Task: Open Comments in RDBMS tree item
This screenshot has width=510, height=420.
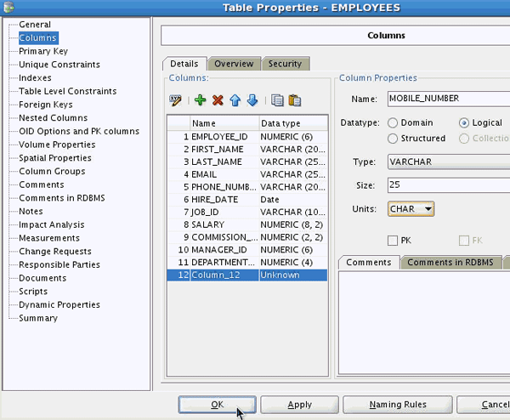Action: tap(62, 198)
